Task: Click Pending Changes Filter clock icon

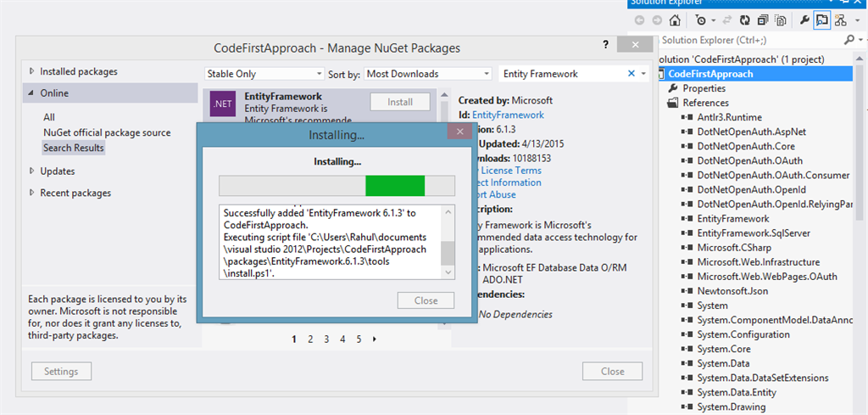Action: (701, 20)
